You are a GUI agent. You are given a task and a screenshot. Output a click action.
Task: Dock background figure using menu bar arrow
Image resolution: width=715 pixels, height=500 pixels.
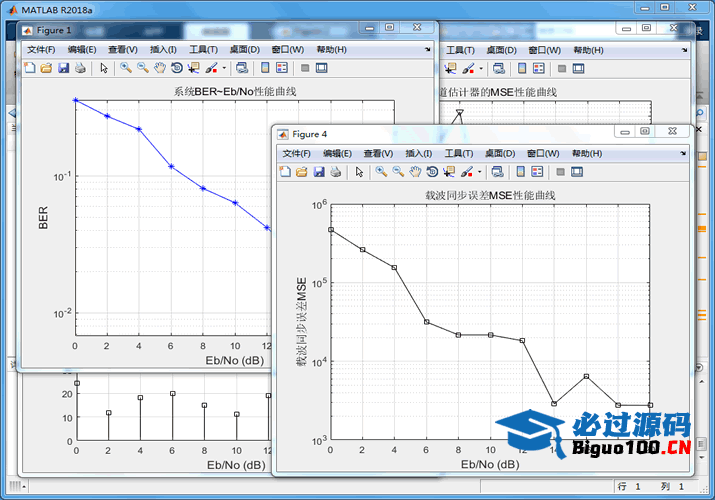coord(684,50)
